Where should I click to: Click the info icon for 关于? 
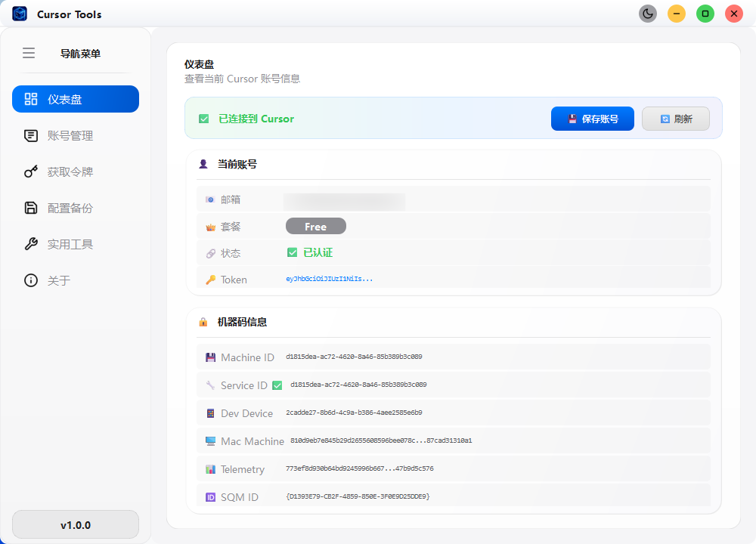click(31, 280)
